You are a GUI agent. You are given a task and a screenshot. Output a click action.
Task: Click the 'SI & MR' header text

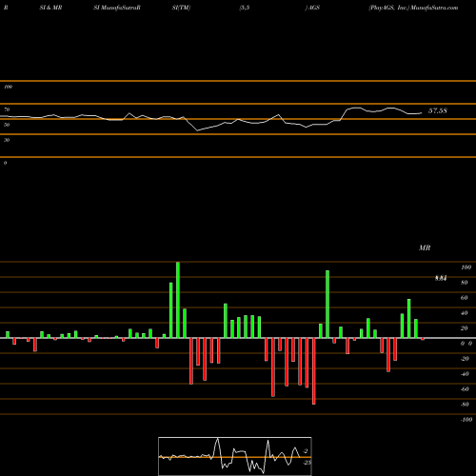50,8
